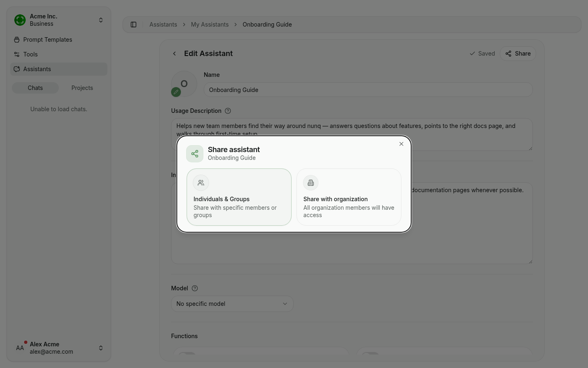Viewport: 588px width, 368px height.
Task: Click the Onboarding Guide breadcrumb
Action: (267, 25)
